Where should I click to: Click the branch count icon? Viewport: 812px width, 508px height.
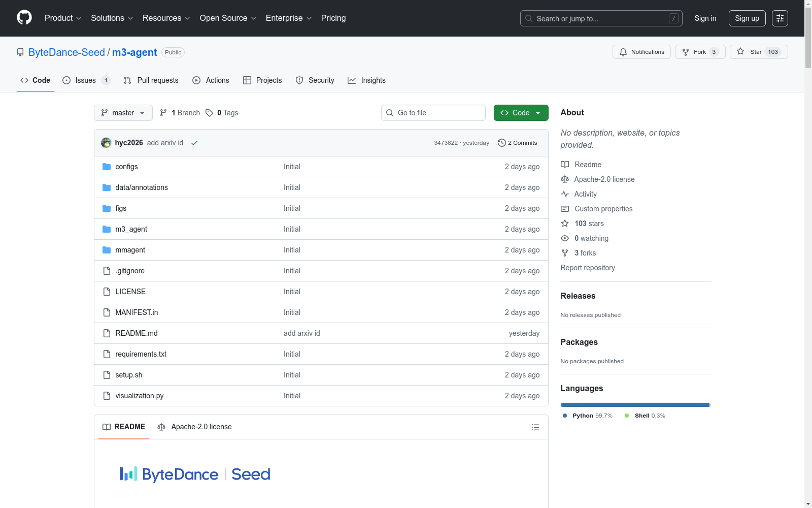click(163, 113)
